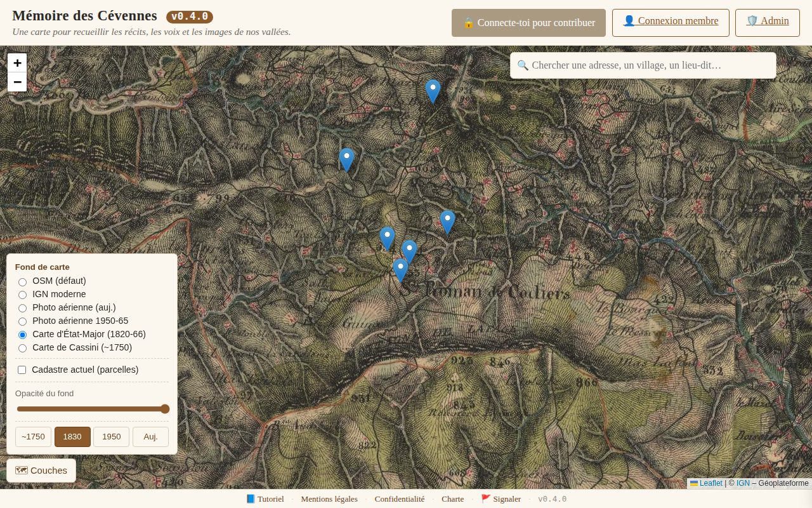Open the Tutoriel book link in footer
This screenshot has height=508, width=812.
[265, 499]
